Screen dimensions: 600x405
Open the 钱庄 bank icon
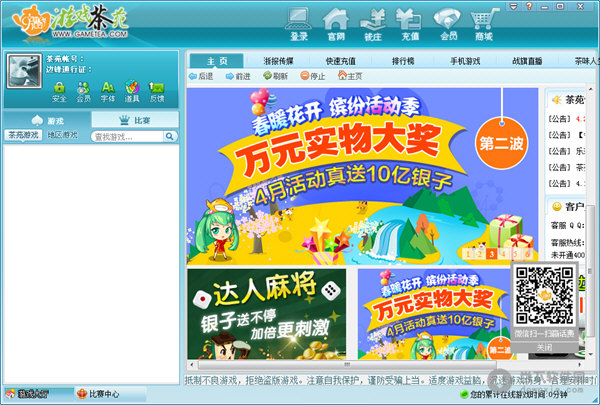click(373, 25)
